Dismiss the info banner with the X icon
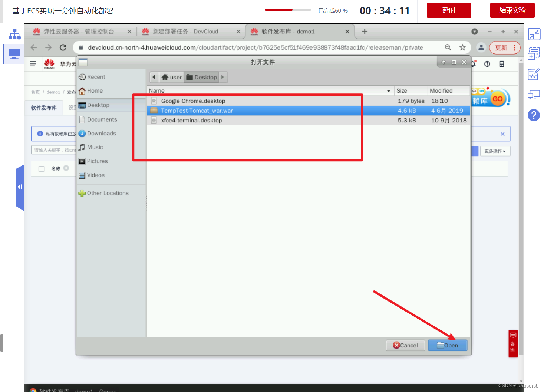This screenshot has width=544, height=392. click(x=502, y=134)
